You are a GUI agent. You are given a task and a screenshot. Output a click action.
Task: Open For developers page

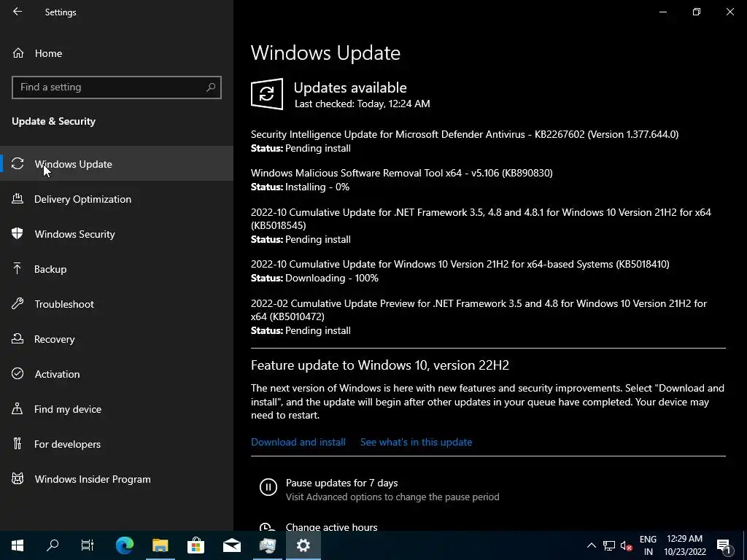117,443
